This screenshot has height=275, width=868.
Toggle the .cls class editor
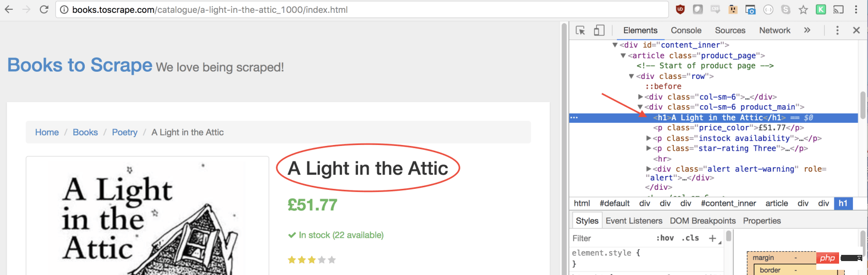[x=690, y=238]
